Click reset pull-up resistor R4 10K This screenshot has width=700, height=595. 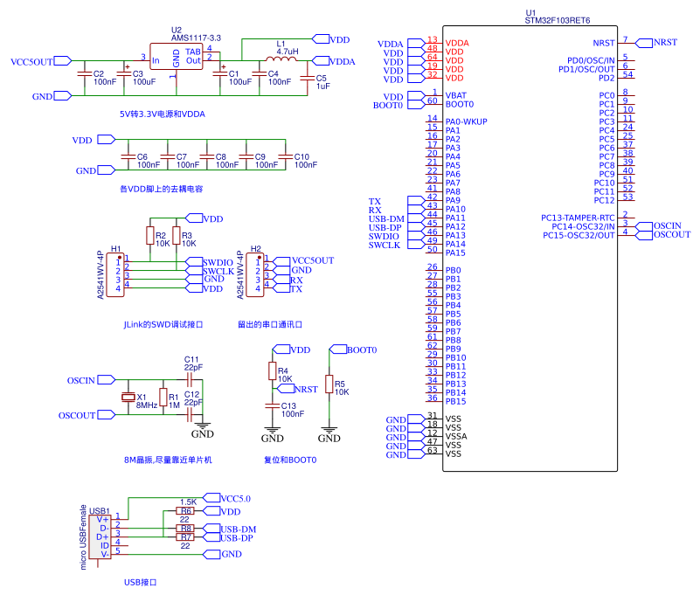point(273,371)
